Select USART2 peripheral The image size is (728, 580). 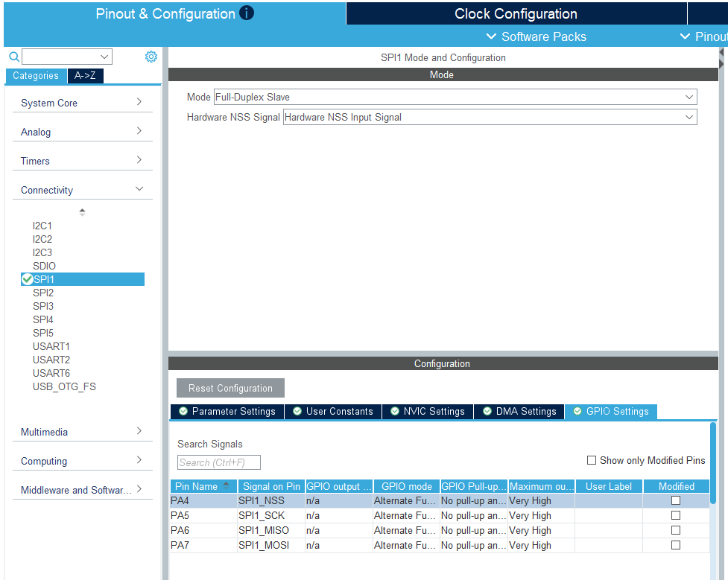[51, 360]
